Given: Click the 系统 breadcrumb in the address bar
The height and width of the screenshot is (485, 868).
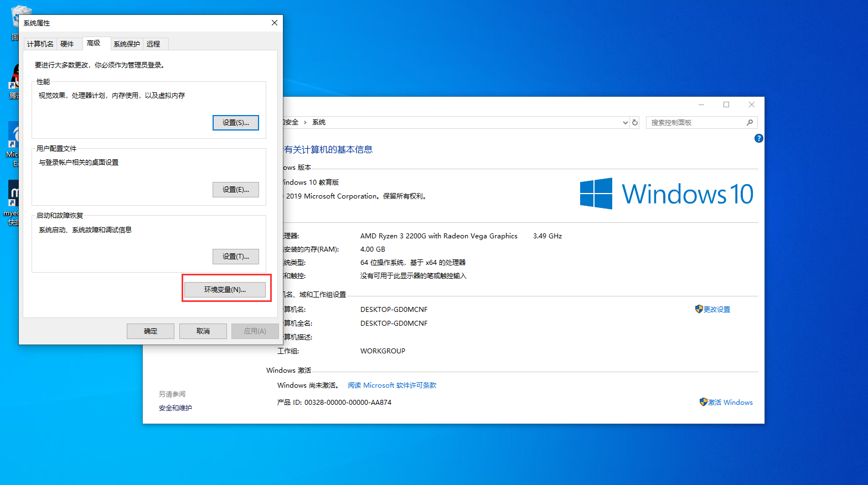Looking at the screenshot, I should (319, 122).
